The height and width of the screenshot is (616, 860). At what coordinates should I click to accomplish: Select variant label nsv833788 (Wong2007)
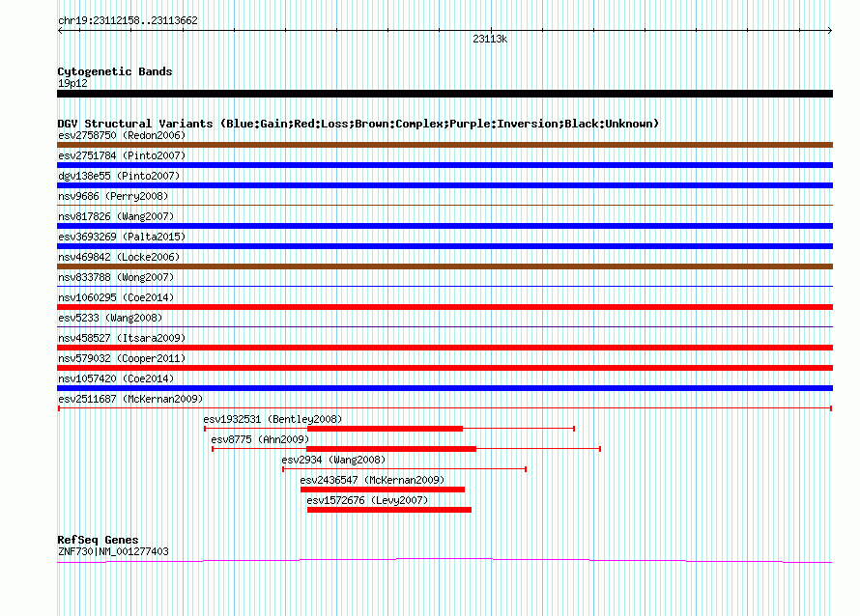pyautogui.click(x=116, y=277)
